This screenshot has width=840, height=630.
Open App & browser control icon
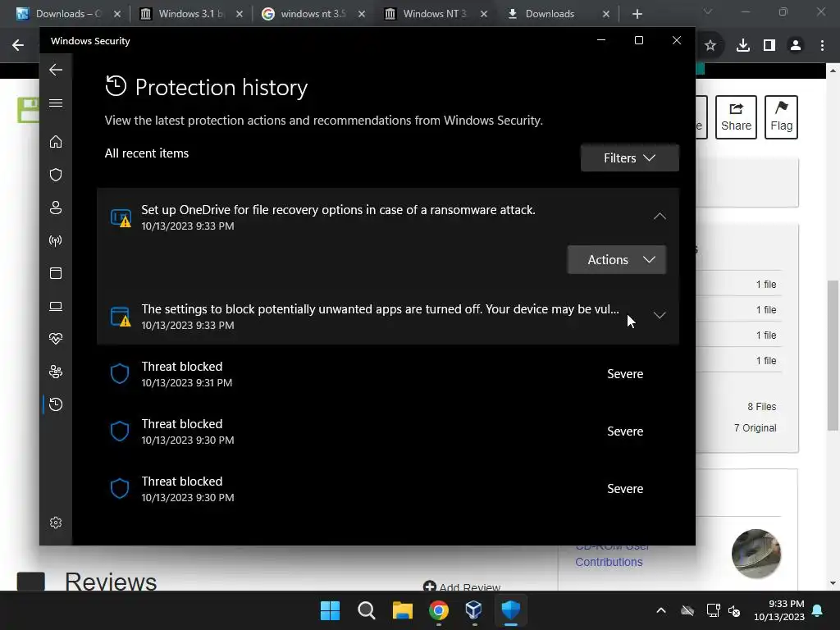pos(56,273)
